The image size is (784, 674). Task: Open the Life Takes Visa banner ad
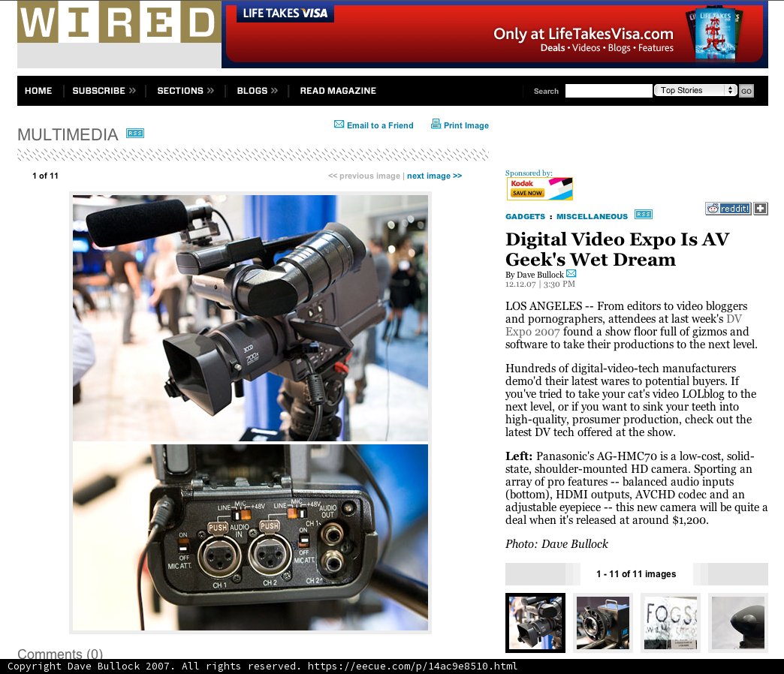point(494,34)
